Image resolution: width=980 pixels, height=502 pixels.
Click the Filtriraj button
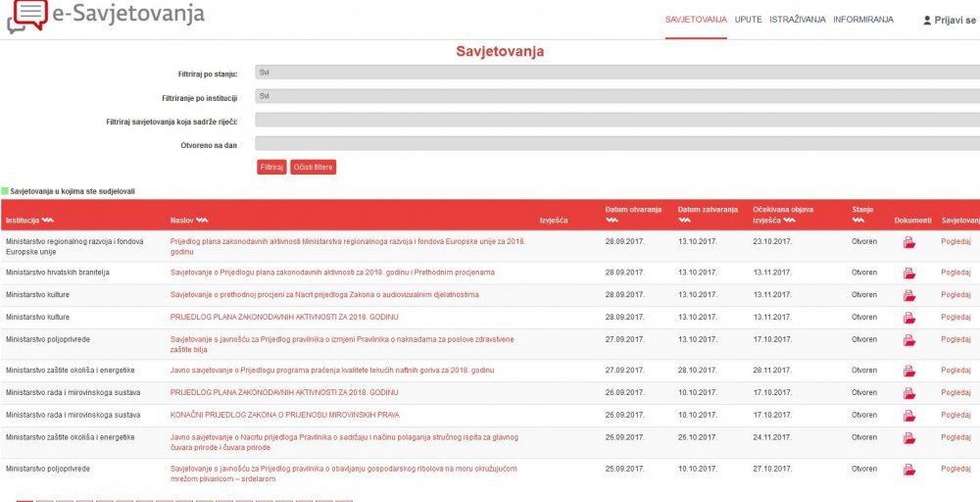(271, 167)
